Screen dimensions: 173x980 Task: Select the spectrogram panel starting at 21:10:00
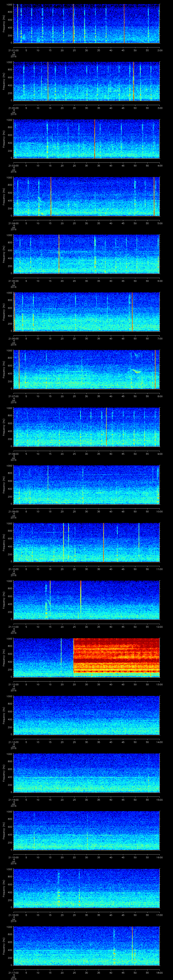87,542
